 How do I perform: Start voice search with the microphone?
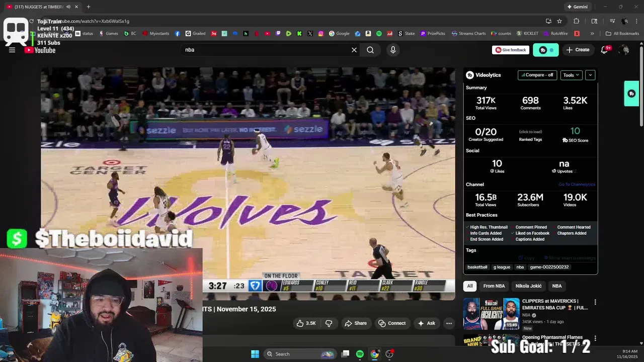click(393, 50)
